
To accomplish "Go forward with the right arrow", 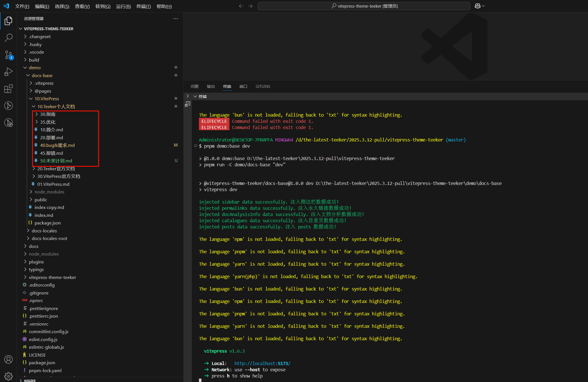I will pyautogui.click(x=250, y=6).
